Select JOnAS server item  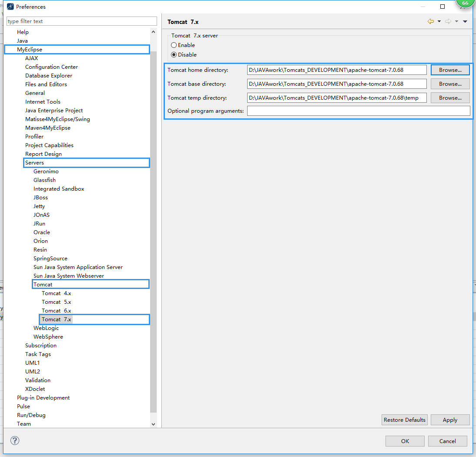tap(41, 215)
